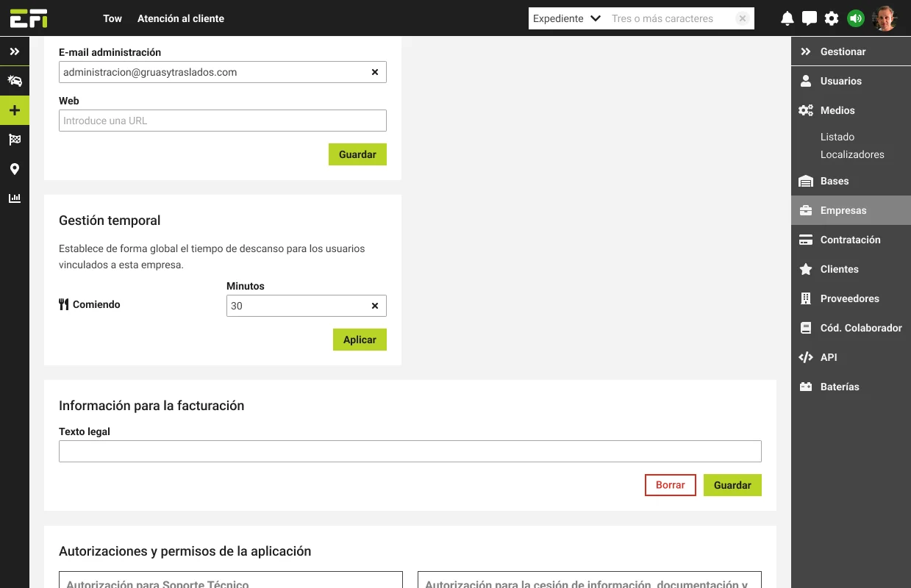911x588 pixels.
Task: Go to Cód. Colaborador section
Action: tap(861, 328)
